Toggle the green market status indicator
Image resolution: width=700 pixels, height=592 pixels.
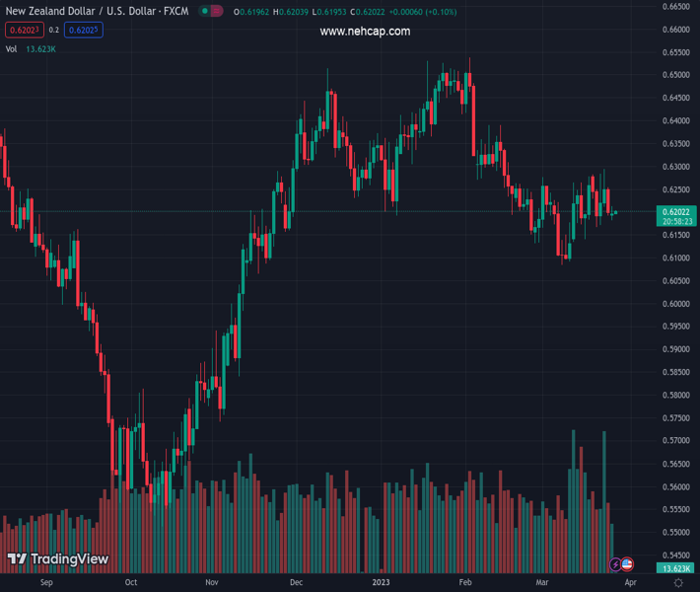click(x=204, y=12)
